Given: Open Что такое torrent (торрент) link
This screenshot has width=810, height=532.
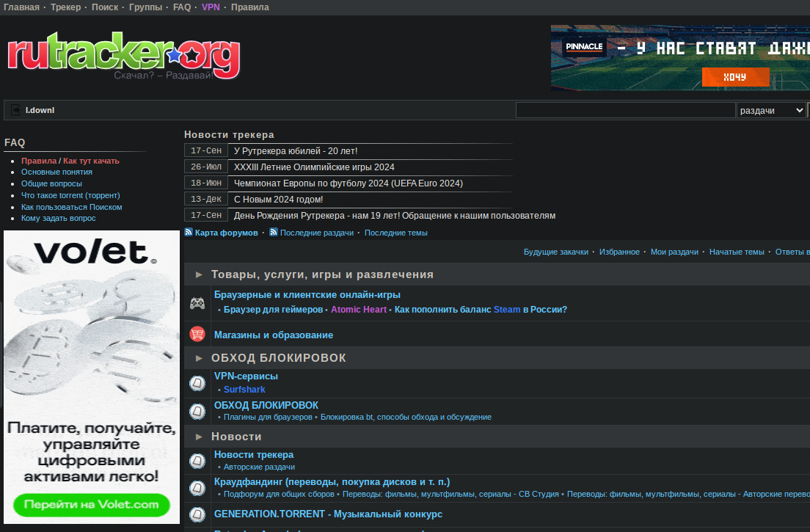Looking at the screenshot, I should (70, 195).
